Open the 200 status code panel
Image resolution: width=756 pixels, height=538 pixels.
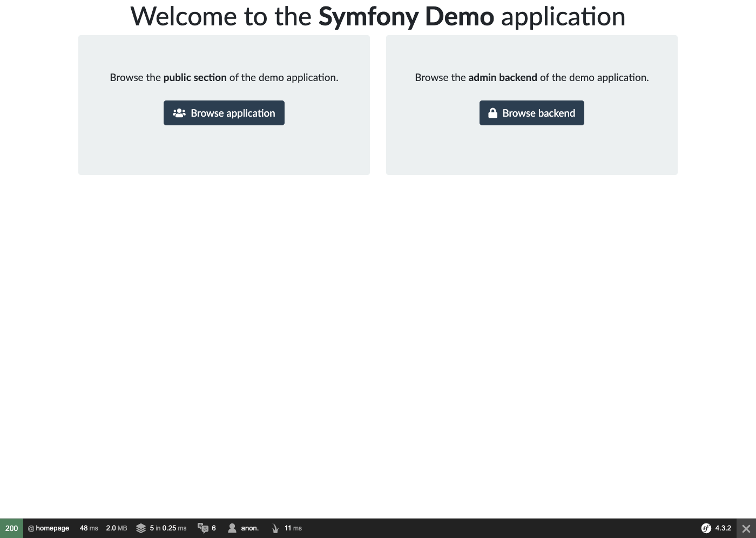(x=11, y=528)
